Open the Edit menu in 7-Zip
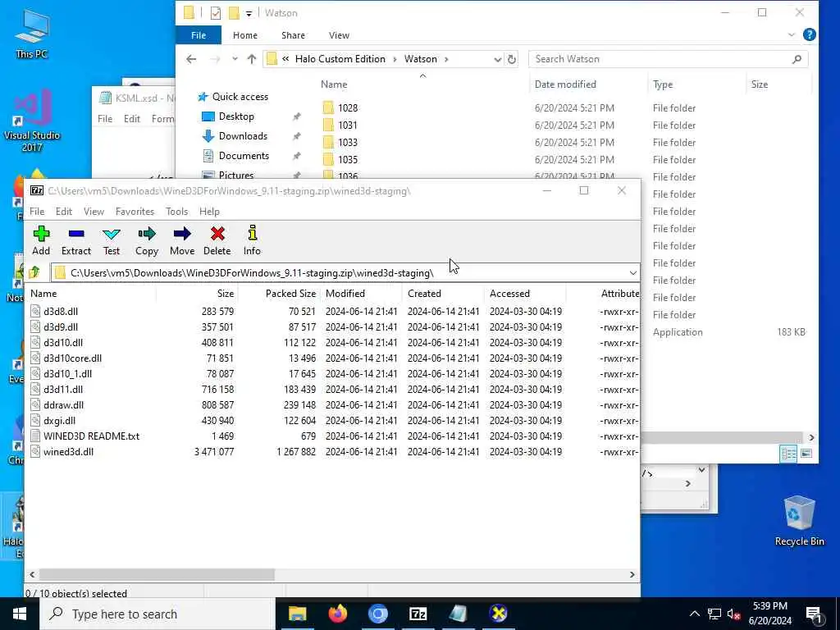 click(x=64, y=211)
